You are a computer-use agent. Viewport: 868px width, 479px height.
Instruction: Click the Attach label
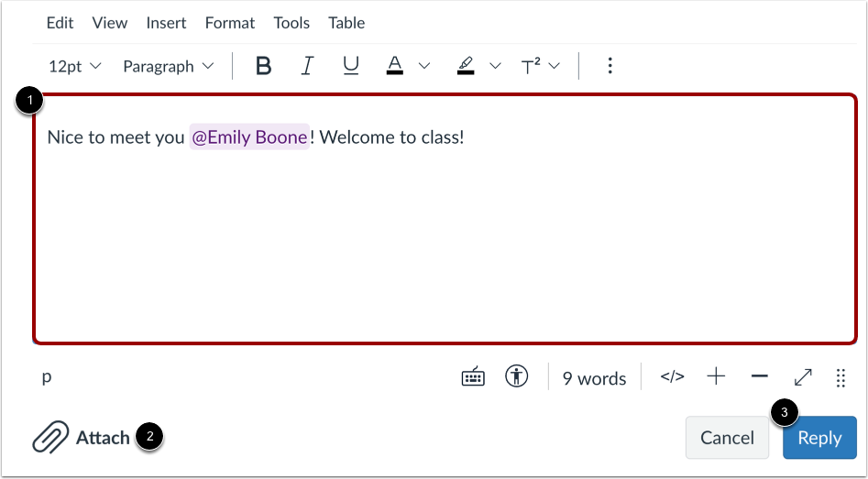point(103,438)
